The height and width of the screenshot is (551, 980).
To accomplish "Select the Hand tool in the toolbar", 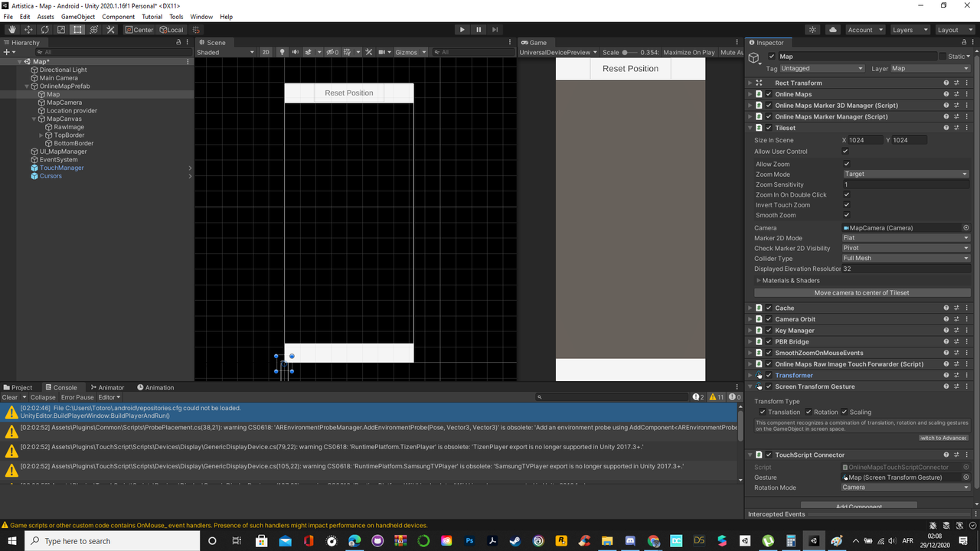I will coord(11,30).
